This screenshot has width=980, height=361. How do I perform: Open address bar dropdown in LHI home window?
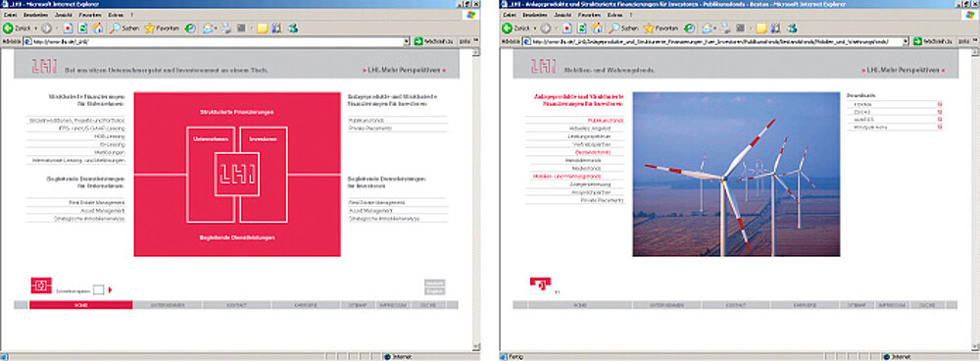[407, 41]
